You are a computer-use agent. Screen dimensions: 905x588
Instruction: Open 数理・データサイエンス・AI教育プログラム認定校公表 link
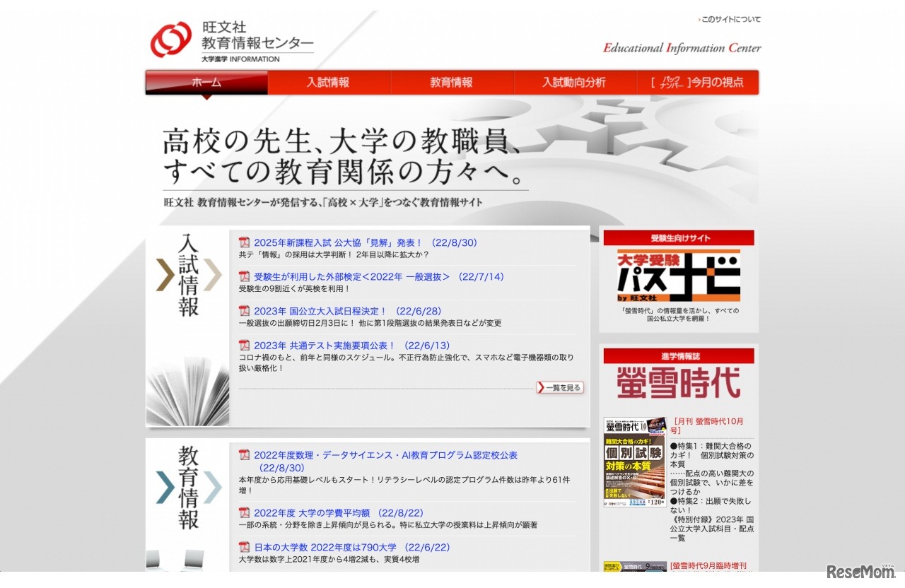(x=386, y=461)
